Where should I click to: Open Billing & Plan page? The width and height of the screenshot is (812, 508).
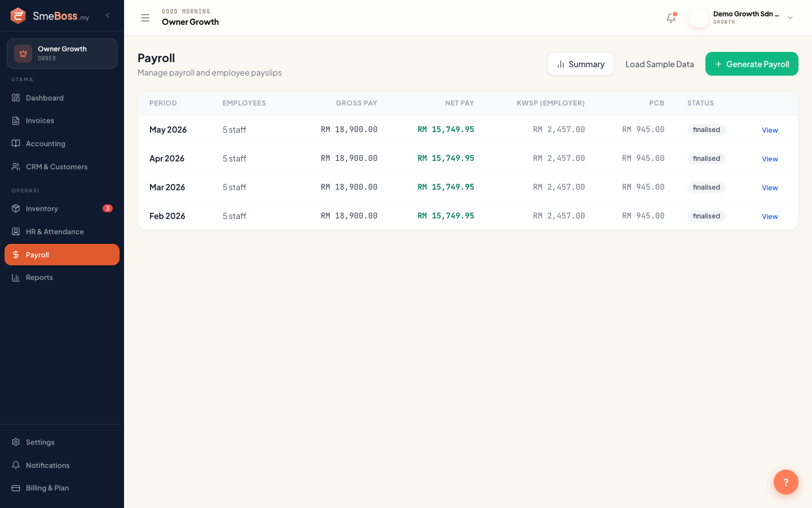pos(62,488)
